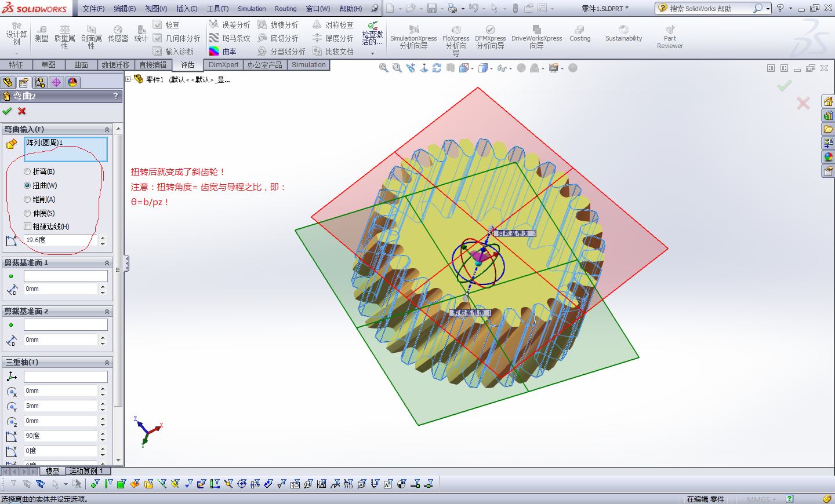Launch DFMXpress analysis wizard
This screenshot has width=835, height=504.
click(490, 37)
